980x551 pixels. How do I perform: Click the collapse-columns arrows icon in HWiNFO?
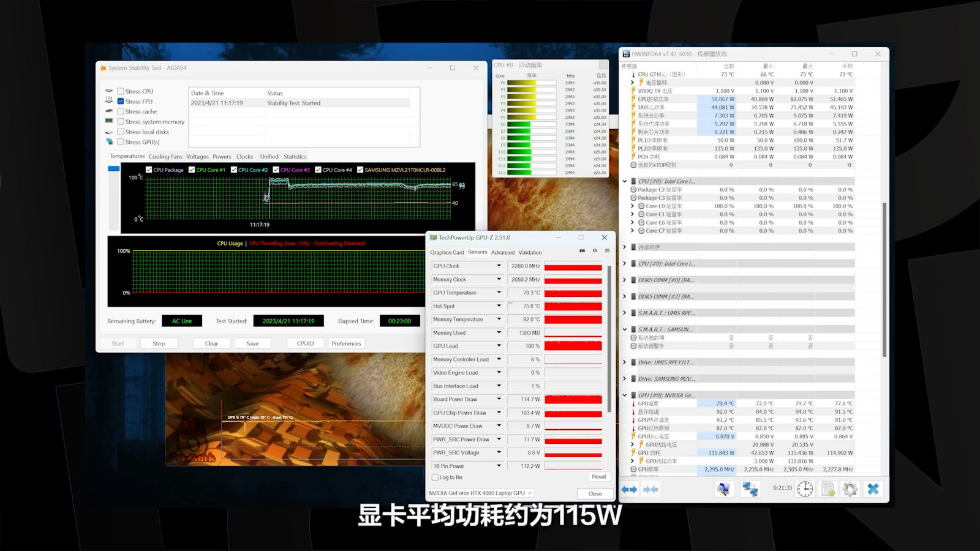[x=650, y=489]
